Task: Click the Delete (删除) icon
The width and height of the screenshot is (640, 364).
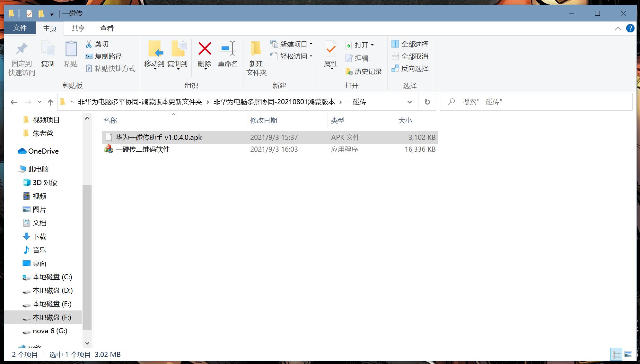Action: point(204,55)
